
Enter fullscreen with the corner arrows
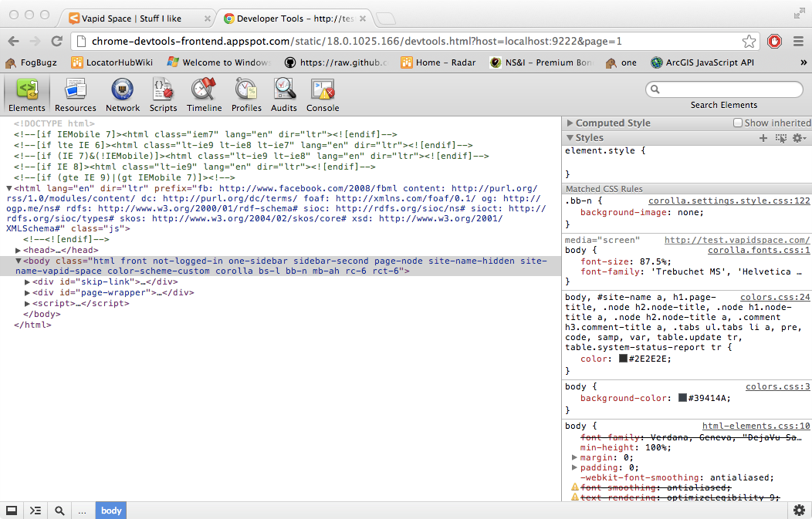(800, 14)
